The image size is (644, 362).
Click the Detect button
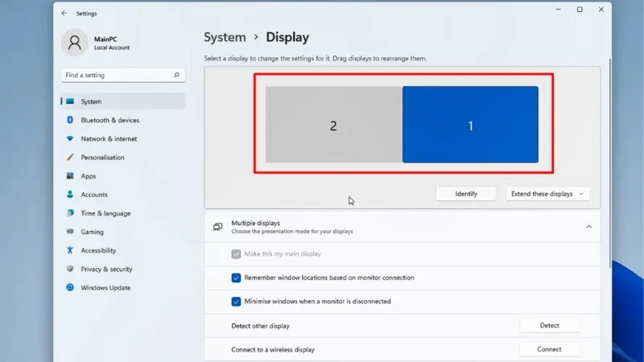click(x=549, y=326)
